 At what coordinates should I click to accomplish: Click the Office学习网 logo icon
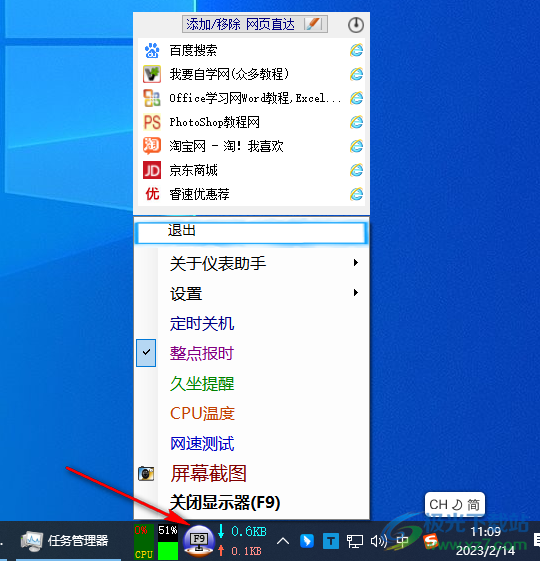click(x=152, y=98)
